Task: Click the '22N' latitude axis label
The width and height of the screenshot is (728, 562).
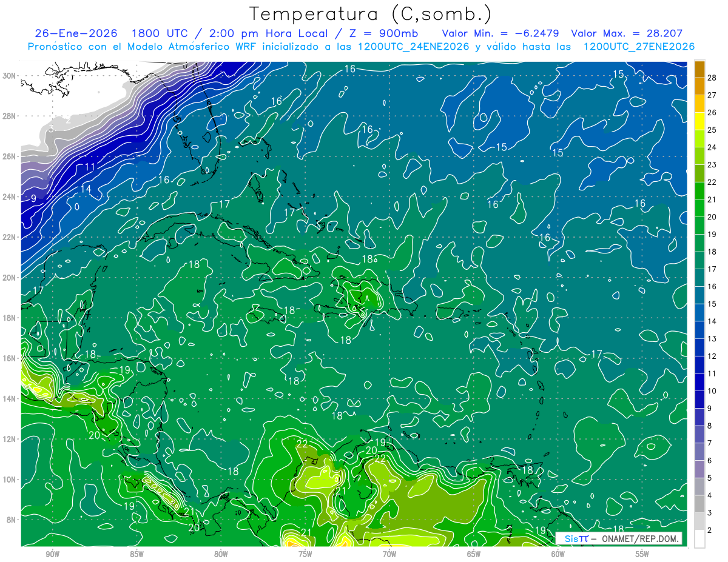Action: 8,237
